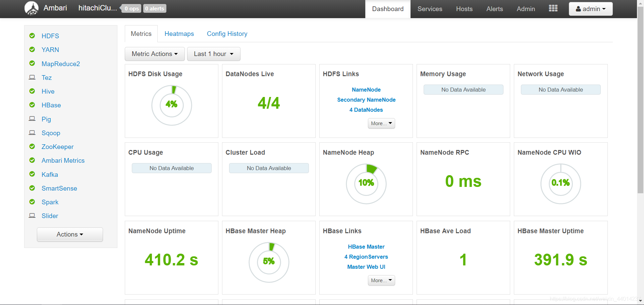This screenshot has width=644, height=305.
Task: Open the Sqoop service link
Action: [51, 133]
